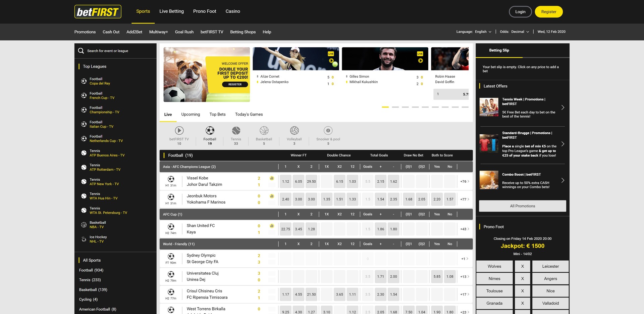Click the All Promotions button

coord(523,206)
